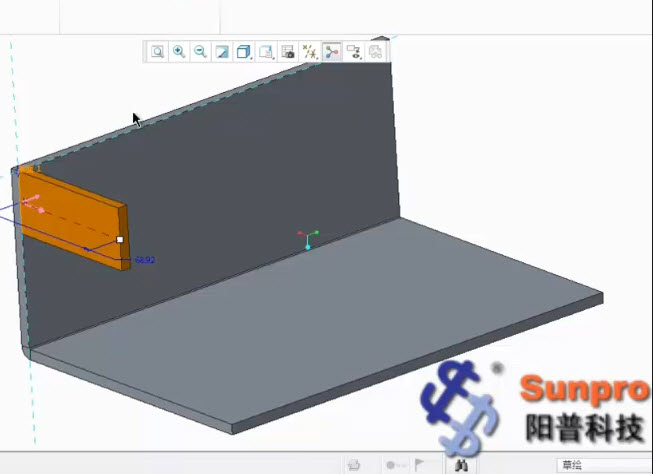
Task: Click the Zoom In magnifier icon
Action: pos(179,52)
